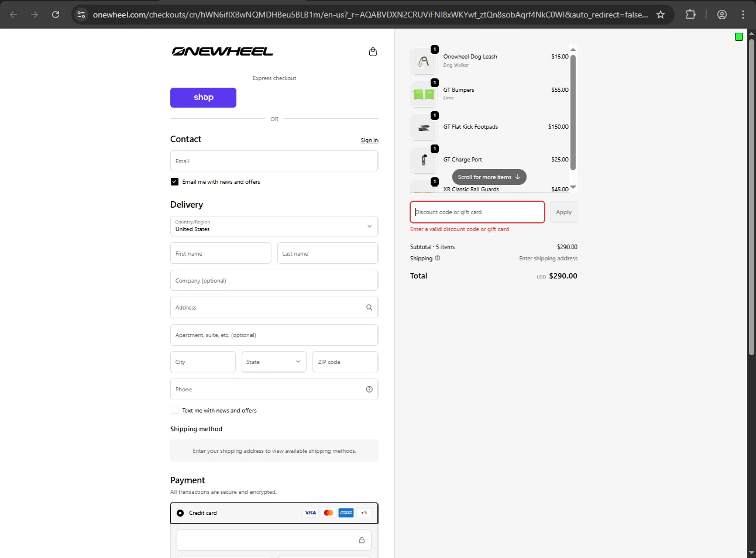Click the $290.00 total amount
Screen dimensions: 756x558
coord(563,276)
